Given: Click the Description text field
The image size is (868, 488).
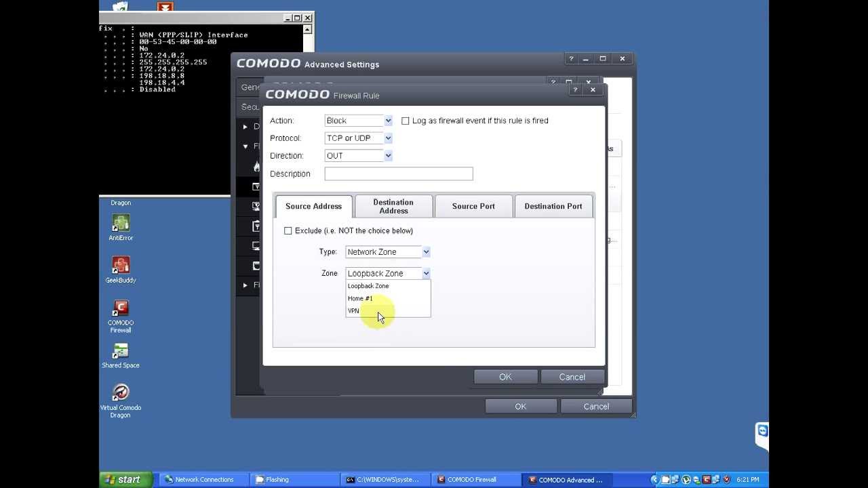Looking at the screenshot, I should pyautogui.click(x=399, y=174).
